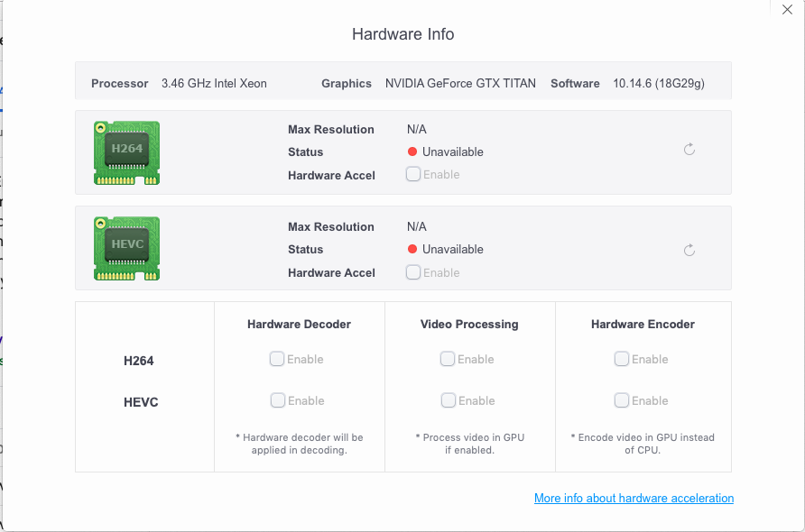
Task: Open More info about hardware acceleration link
Action: (x=634, y=498)
